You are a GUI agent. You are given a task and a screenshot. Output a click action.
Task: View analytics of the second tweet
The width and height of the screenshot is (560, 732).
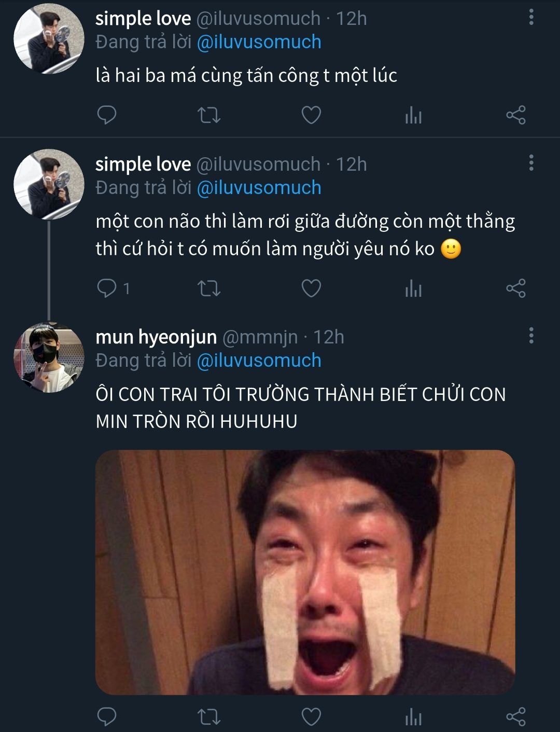pos(413,288)
